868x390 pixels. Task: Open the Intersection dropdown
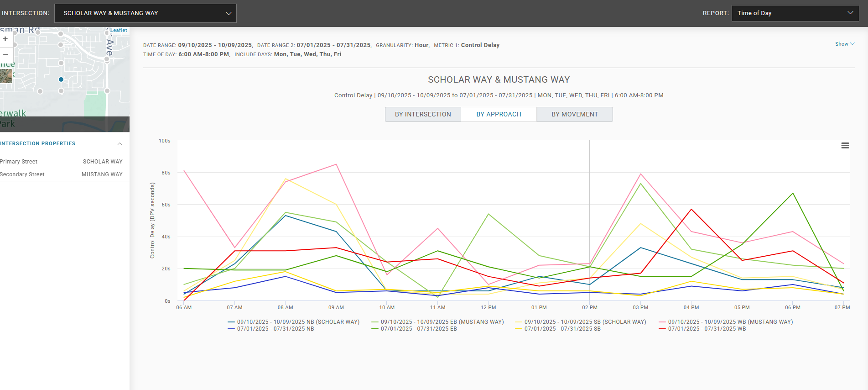point(146,13)
